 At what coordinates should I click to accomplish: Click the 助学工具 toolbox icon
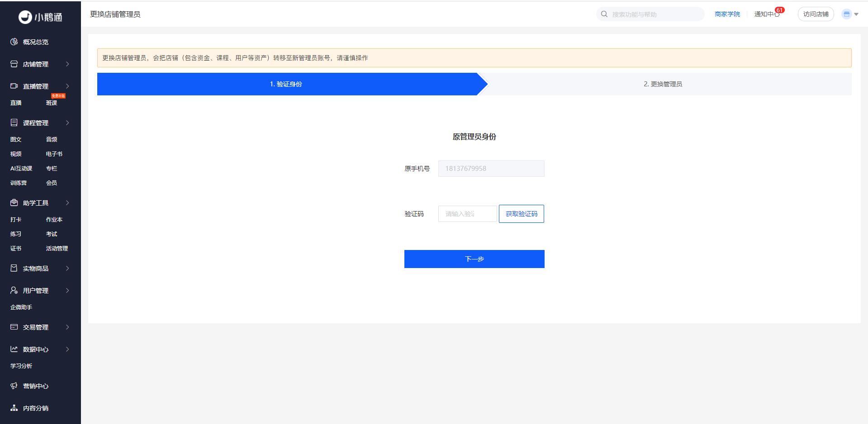tap(14, 203)
